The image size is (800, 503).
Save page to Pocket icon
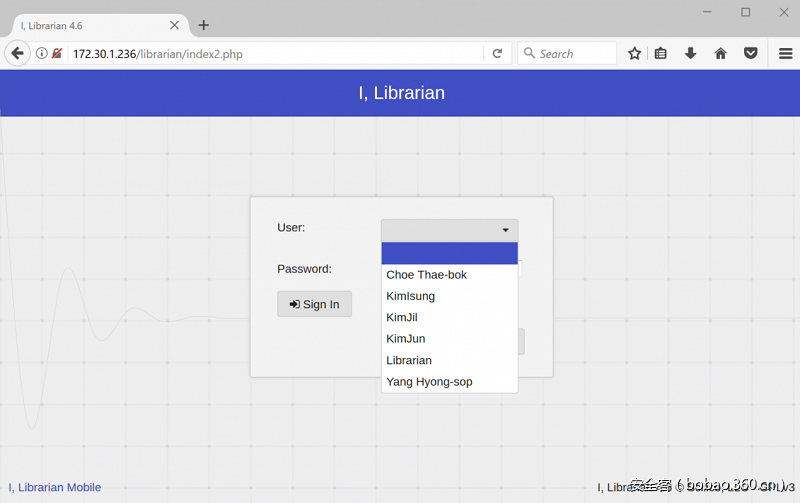click(751, 53)
